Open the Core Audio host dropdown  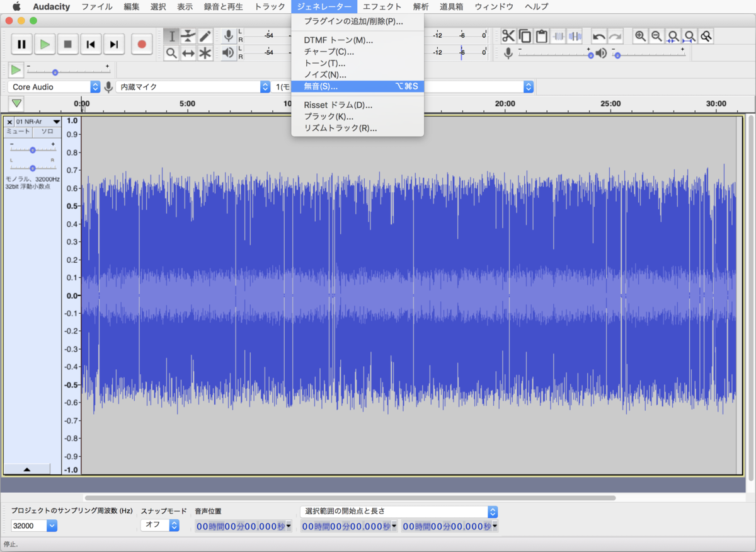click(54, 87)
